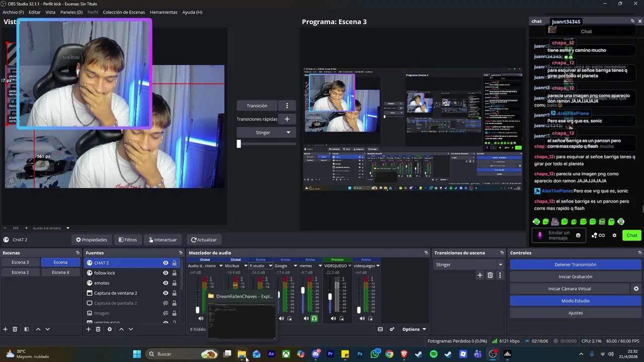Viewport: 644px width, 362px height.
Task: Open the three-dot menu beside the Transición button
Action: coord(287,106)
